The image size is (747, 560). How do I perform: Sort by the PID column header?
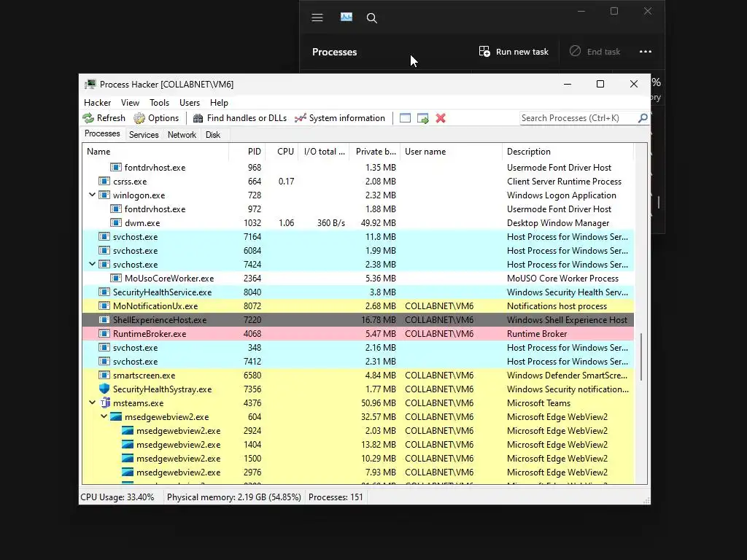pos(247,152)
